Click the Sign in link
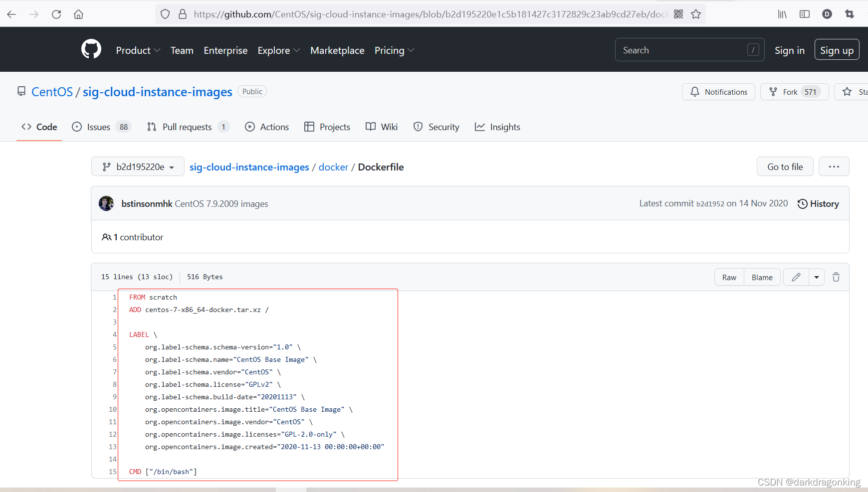The height and width of the screenshot is (492, 868). [x=789, y=50]
